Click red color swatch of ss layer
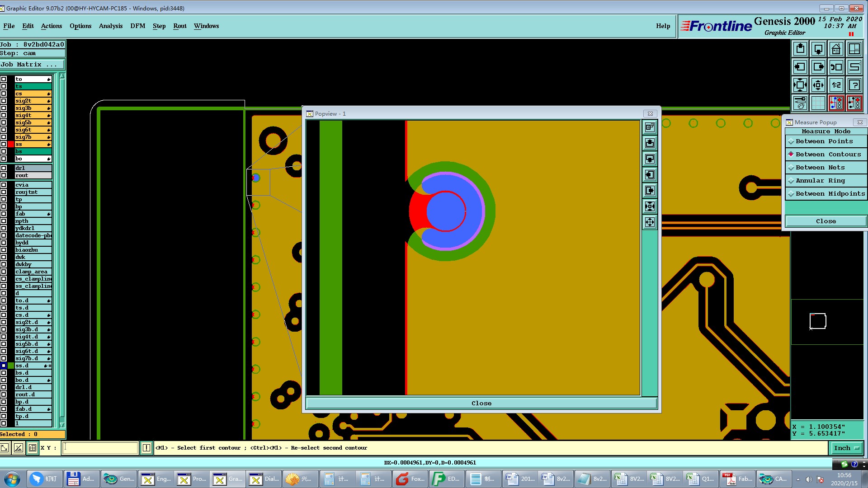868x488 pixels. pyautogui.click(x=11, y=144)
